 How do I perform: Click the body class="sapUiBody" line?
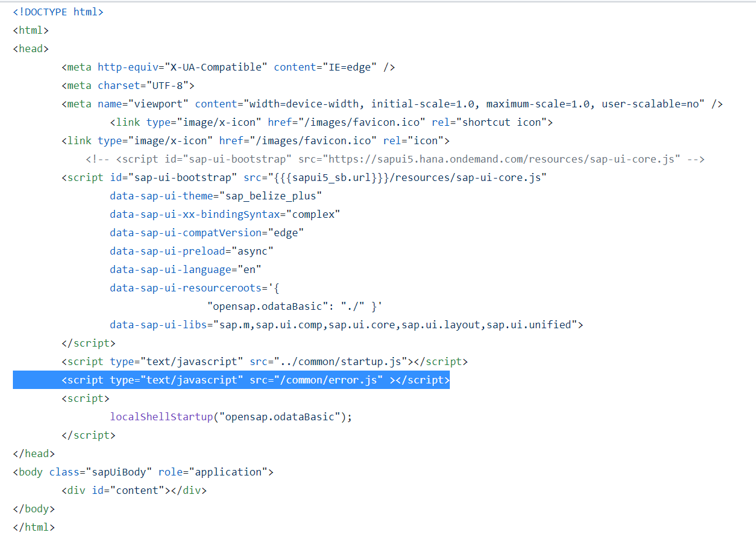[143, 472]
